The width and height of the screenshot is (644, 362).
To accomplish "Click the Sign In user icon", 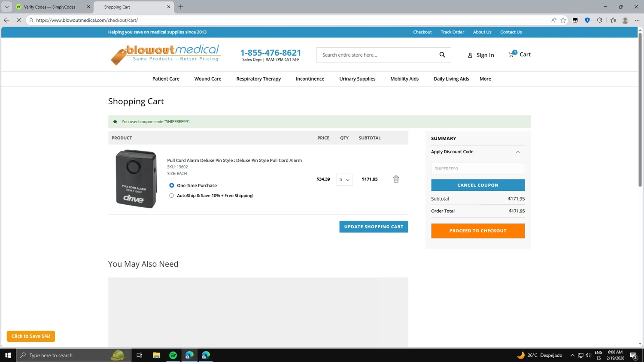I will pyautogui.click(x=470, y=55).
